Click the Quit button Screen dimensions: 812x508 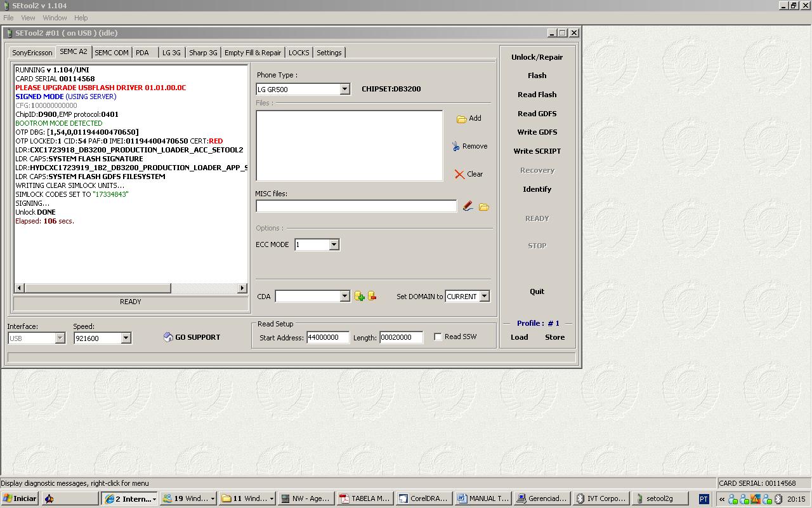pos(537,291)
